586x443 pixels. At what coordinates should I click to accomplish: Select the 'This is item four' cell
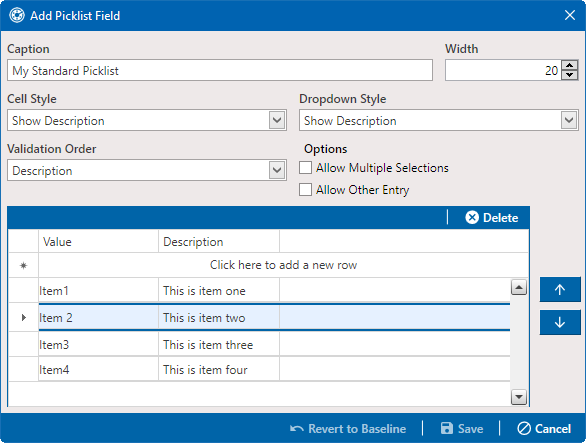click(219, 369)
